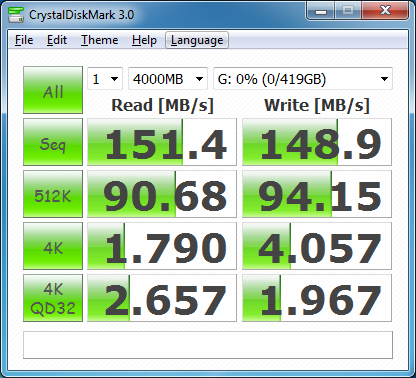Click the 4K QD32 read result 2.657
Image resolution: width=416 pixels, height=378 pixels.
(x=162, y=298)
